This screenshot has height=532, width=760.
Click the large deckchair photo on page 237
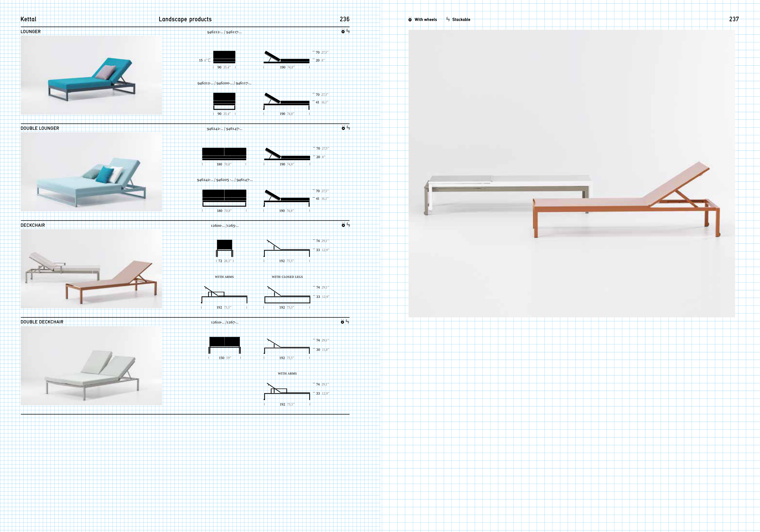point(572,174)
